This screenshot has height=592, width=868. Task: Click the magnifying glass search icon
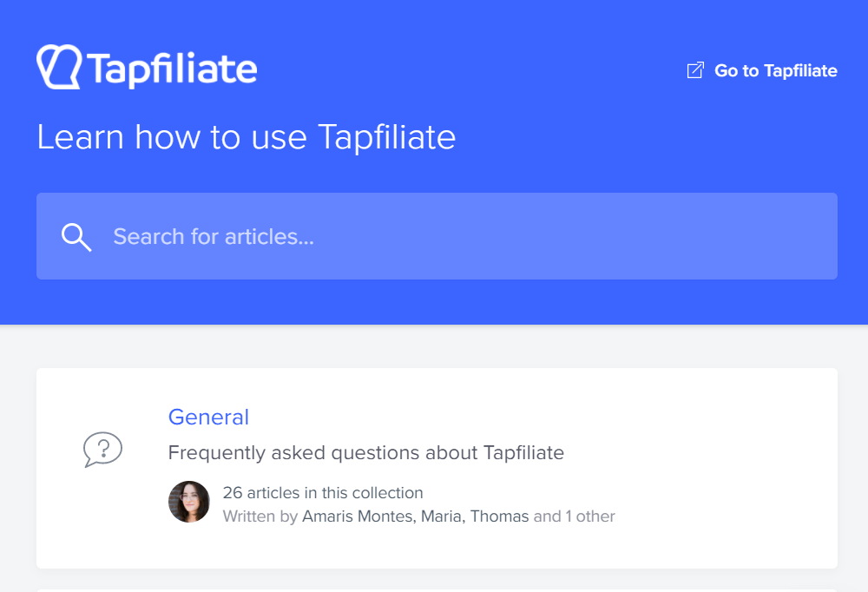76,237
